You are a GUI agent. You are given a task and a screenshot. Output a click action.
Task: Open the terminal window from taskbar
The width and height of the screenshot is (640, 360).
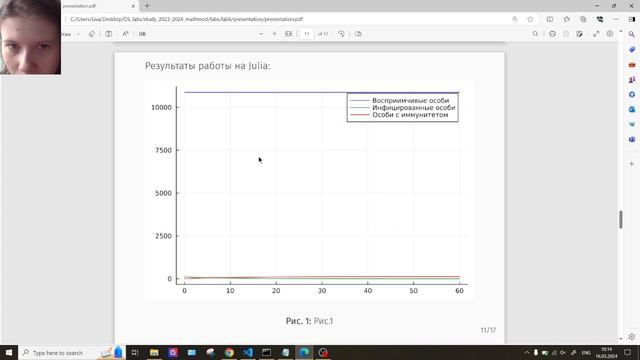(x=267, y=352)
